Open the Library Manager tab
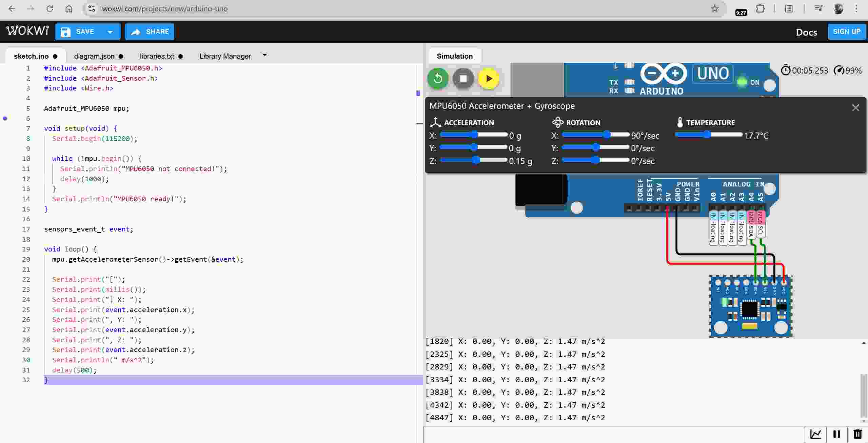Screen dimensions: 868x443 [225, 56]
